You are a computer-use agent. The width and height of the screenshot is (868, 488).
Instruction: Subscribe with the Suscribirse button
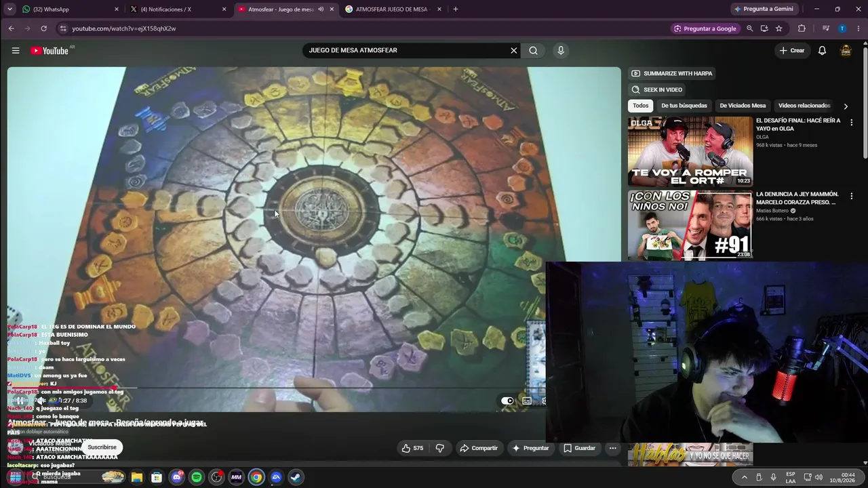(x=102, y=447)
